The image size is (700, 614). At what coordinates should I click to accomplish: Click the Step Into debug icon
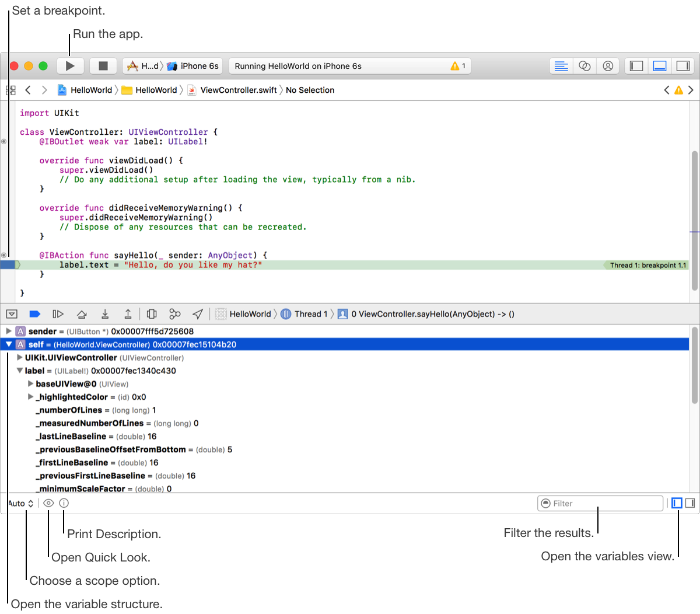click(105, 314)
